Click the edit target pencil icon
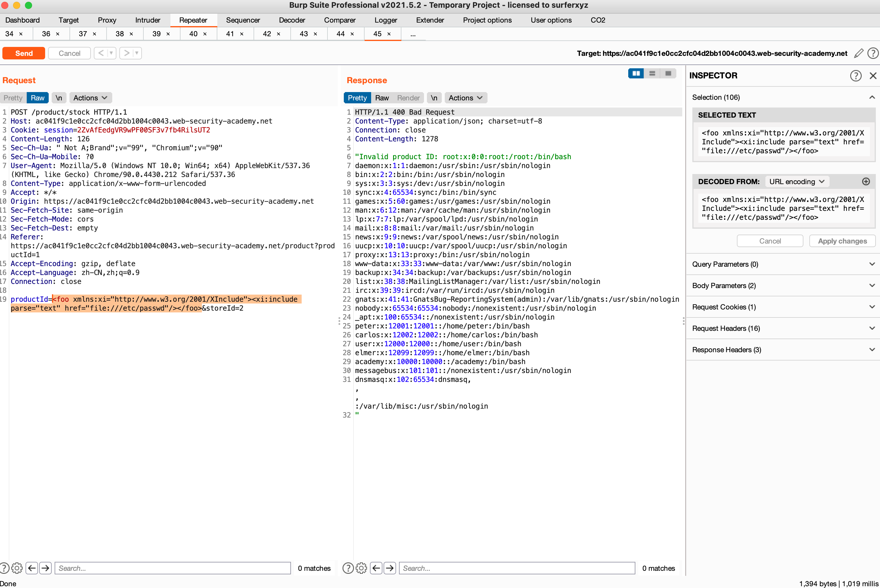The width and height of the screenshot is (880, 588). (859, 53)
